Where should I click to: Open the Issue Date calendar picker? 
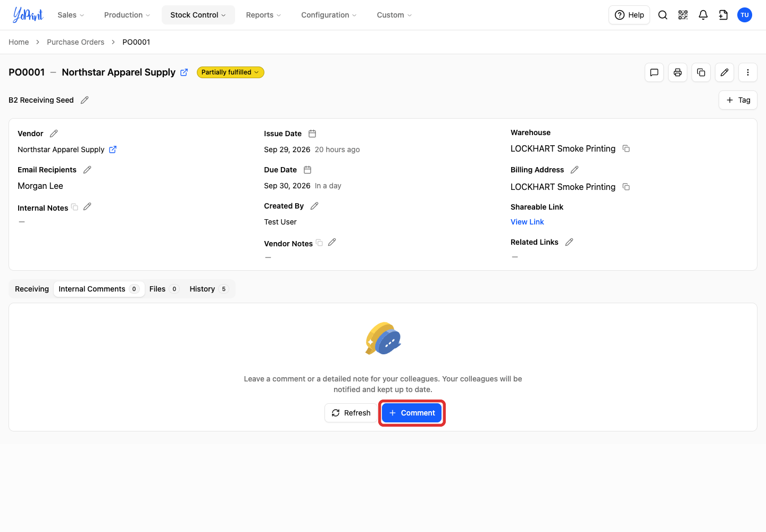(x=312, y=134)
